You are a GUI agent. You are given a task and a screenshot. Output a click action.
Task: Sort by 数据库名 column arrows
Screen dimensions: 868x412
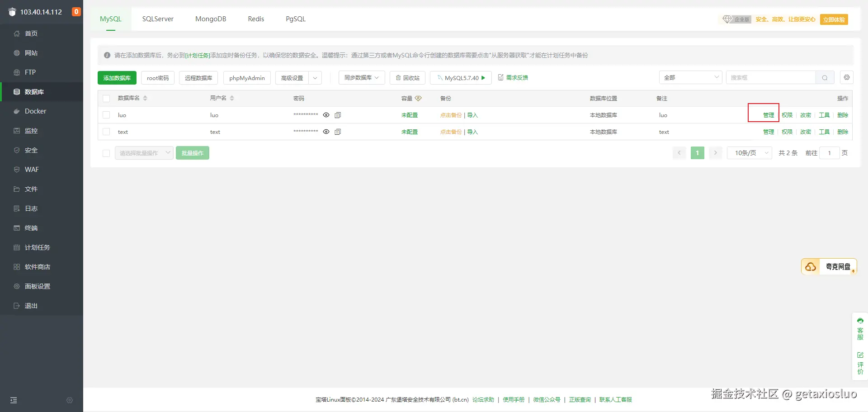(x=145, y=98)
